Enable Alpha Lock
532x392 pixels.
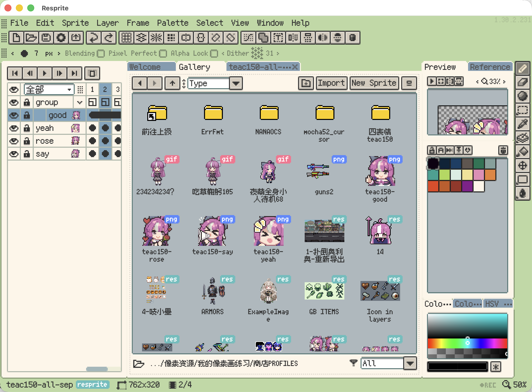point(214,54)
